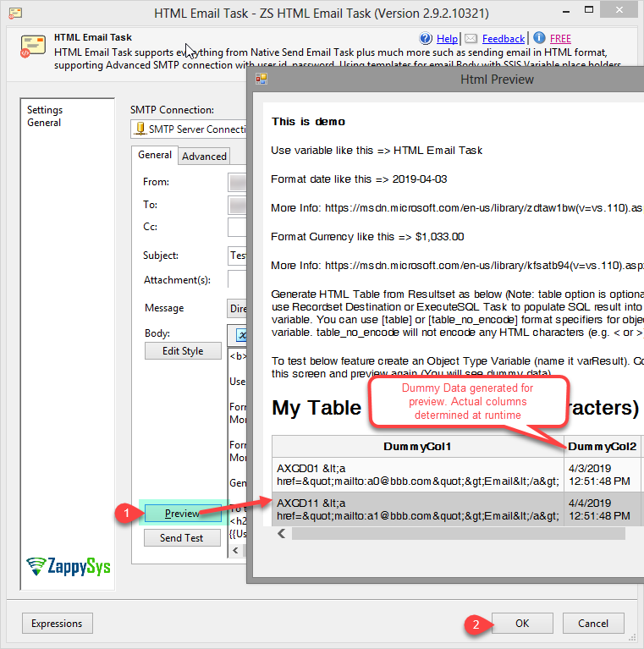
Task: Click the From input field
Action: pos(237,182)
